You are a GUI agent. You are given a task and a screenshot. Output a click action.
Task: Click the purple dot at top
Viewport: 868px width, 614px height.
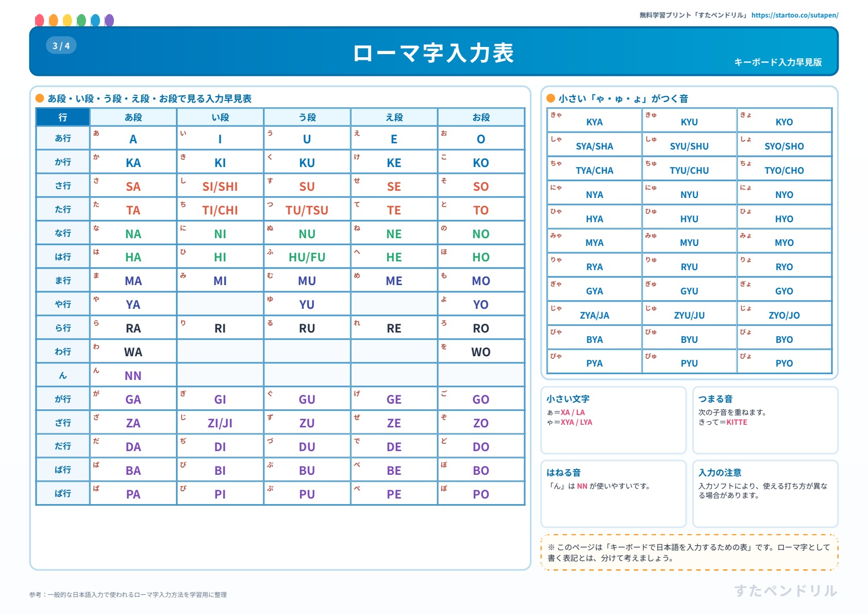pyautogui.click(x=109, y=21)
